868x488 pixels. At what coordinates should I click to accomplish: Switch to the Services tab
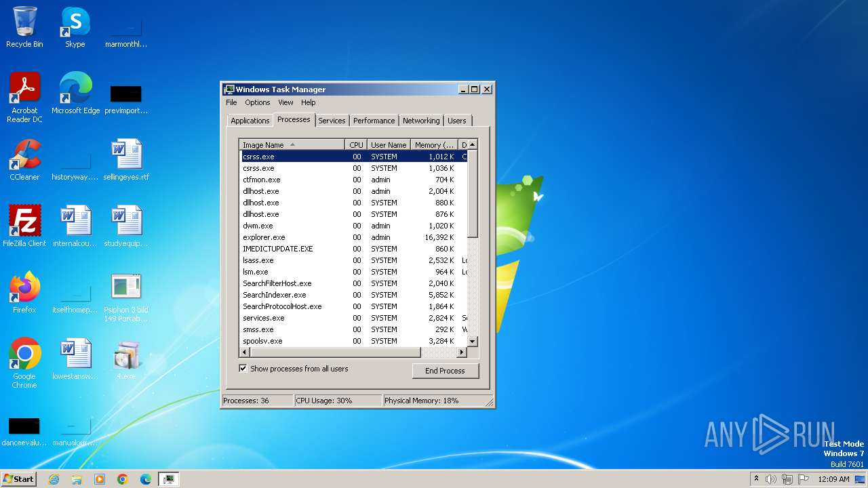(332, 121)
